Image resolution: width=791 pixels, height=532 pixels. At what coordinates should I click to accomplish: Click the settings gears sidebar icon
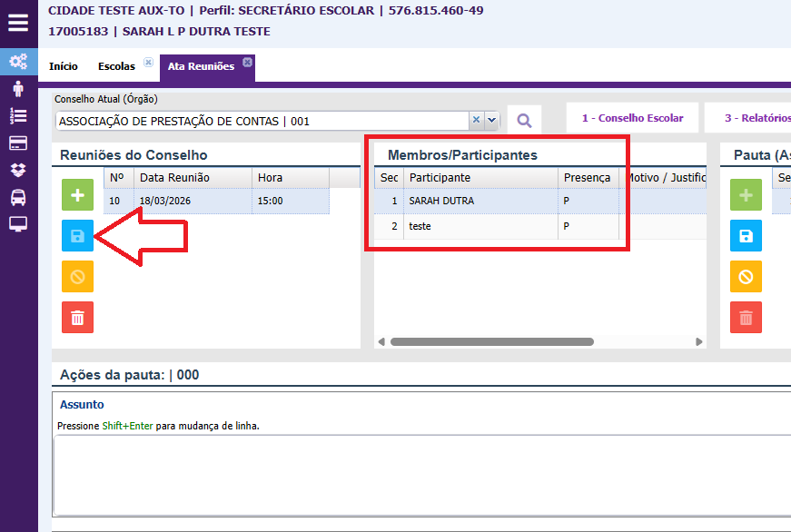18,62
